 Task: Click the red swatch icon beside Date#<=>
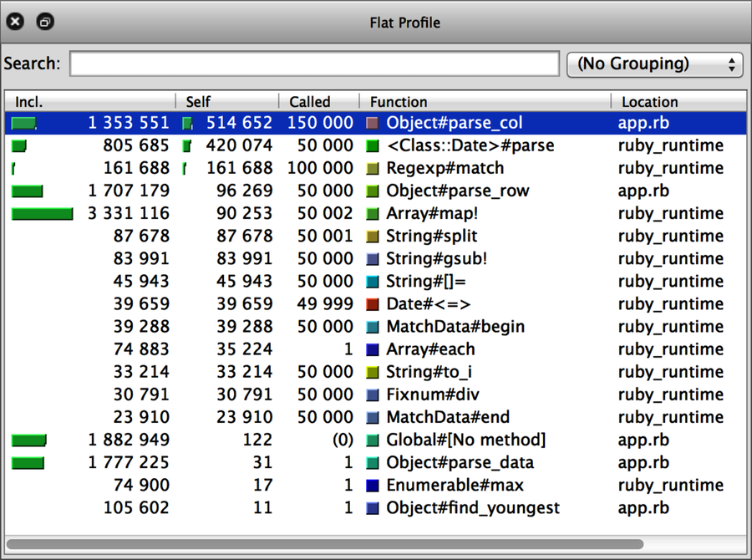372,304
